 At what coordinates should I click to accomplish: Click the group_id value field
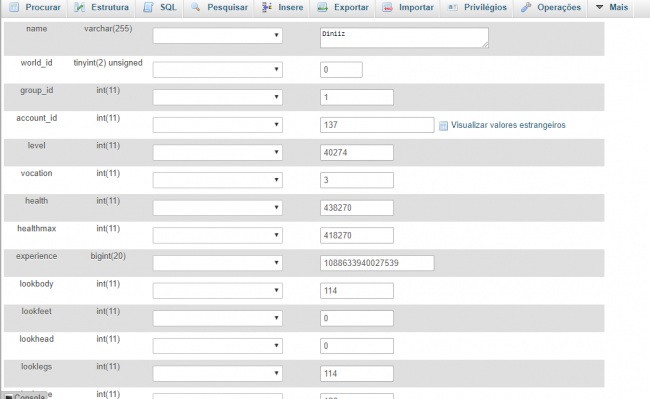click(357, 97)
